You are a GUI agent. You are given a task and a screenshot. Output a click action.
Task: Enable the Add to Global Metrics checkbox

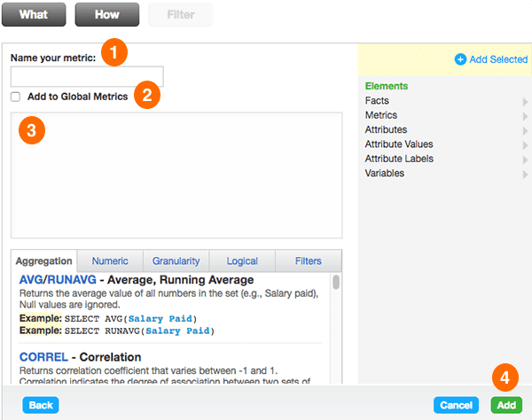16,97
